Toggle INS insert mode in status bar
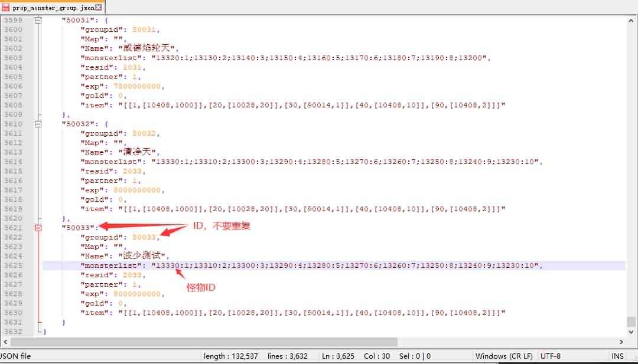The width and height of the screenshot is (638, 364). (x=617, y=356)
